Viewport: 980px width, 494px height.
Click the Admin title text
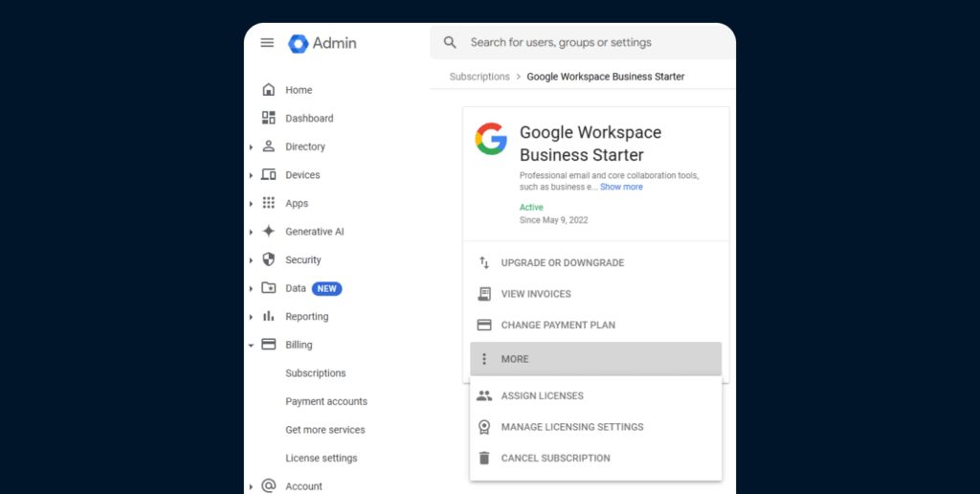(334, 43)
